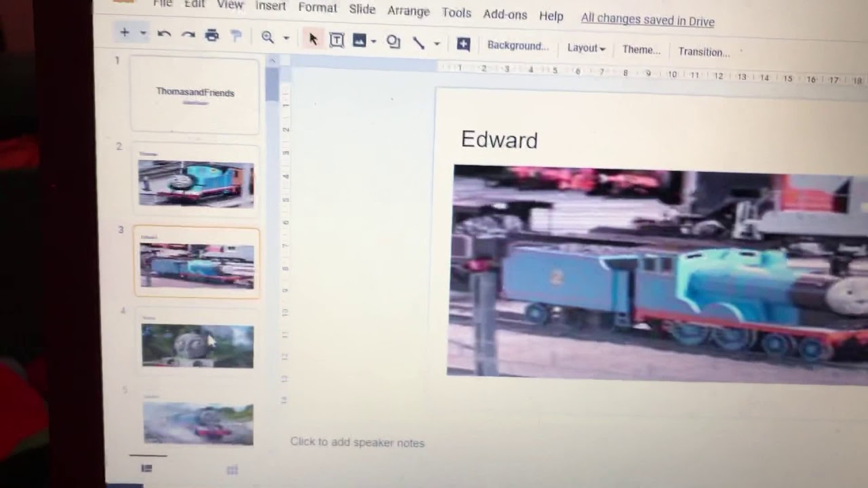Open the insert image dropdown arrow
Viewport: 868px width, 488px height.
point(374,42)
